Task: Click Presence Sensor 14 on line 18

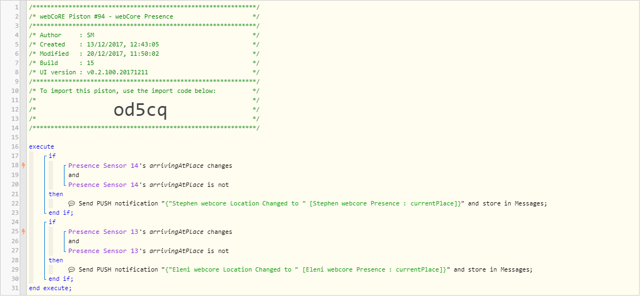Action: coord(103,166)
